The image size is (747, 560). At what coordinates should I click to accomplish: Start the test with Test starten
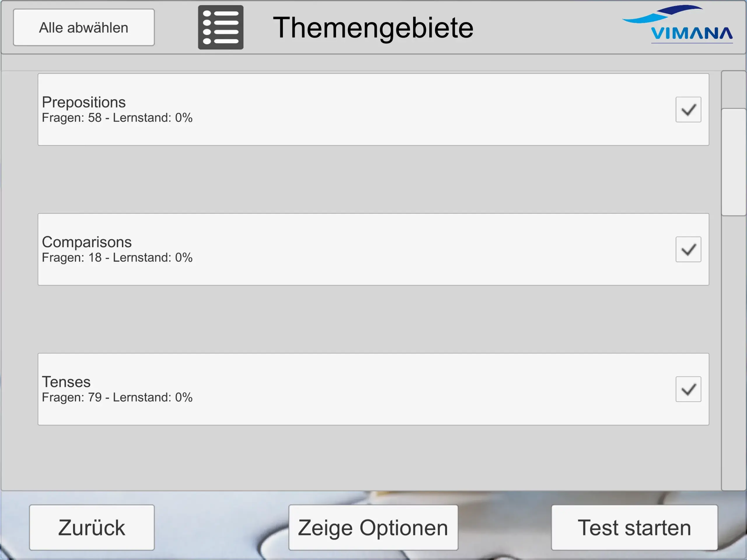(x=634, y=527)
